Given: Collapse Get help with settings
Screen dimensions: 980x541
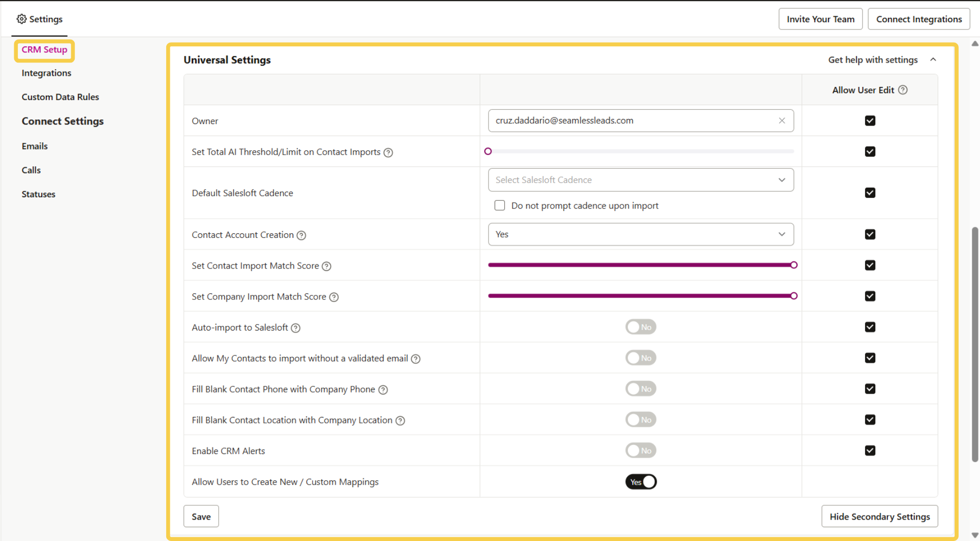Looking at the screenshot, I should [x=933, y=59].
